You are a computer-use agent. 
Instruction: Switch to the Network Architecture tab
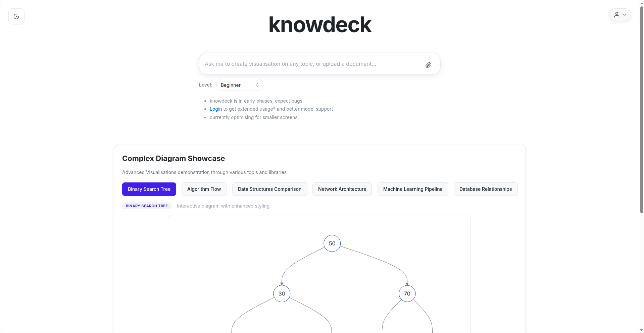tap(342, 189)
